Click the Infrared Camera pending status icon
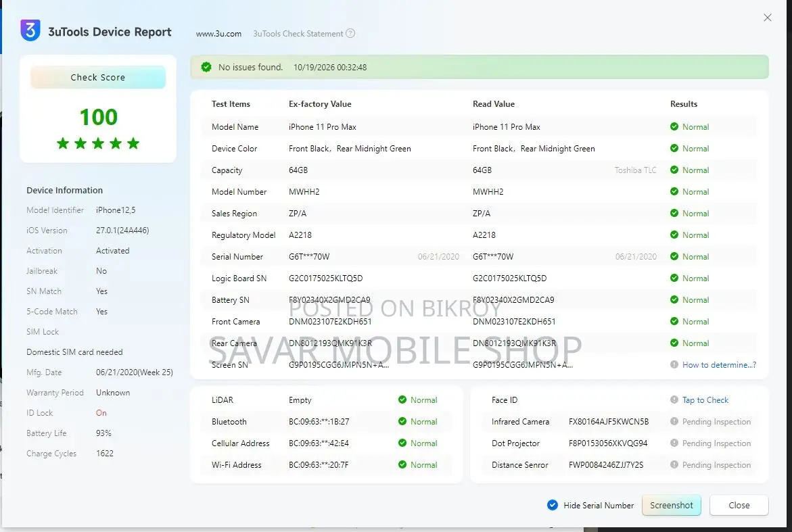Screen dimensions: 792x532 click(674, 421)
